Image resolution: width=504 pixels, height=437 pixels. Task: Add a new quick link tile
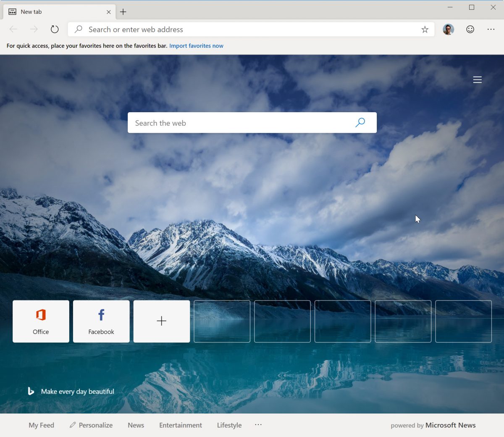click(162, 321)
